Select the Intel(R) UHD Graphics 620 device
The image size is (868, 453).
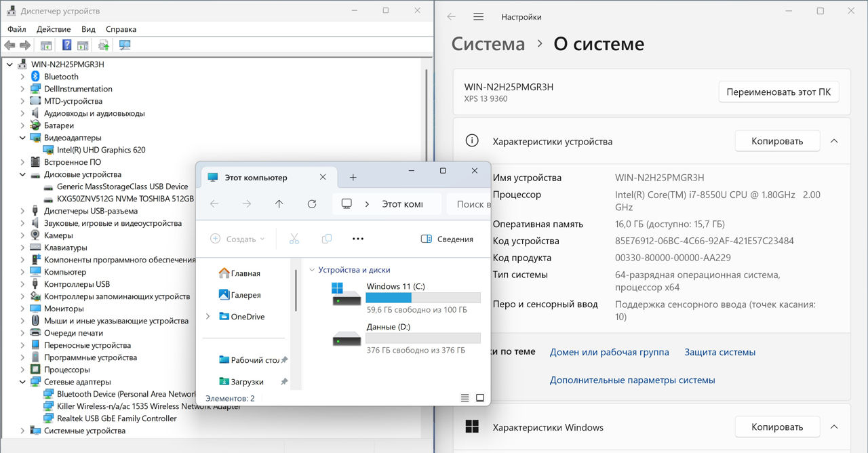100,150
